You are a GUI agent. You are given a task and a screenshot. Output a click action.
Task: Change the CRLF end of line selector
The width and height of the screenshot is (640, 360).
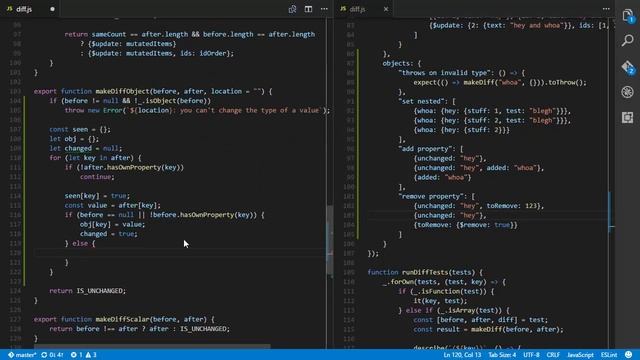click(x=553, y=355)
